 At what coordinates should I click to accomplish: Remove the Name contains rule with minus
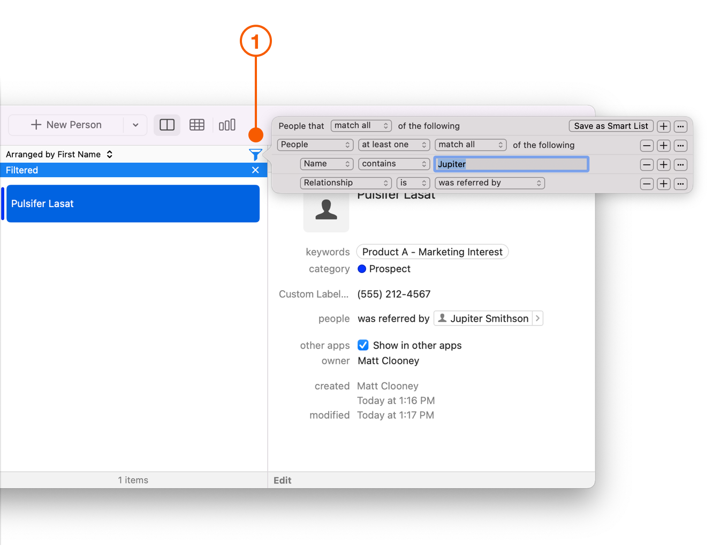pyautogui.click(x=647, y=165)
